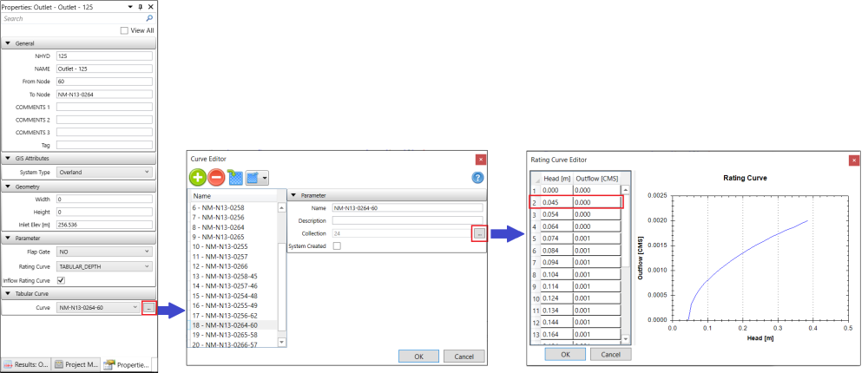
Task: Switch to the Properties tab
Action: click(128, 364)
